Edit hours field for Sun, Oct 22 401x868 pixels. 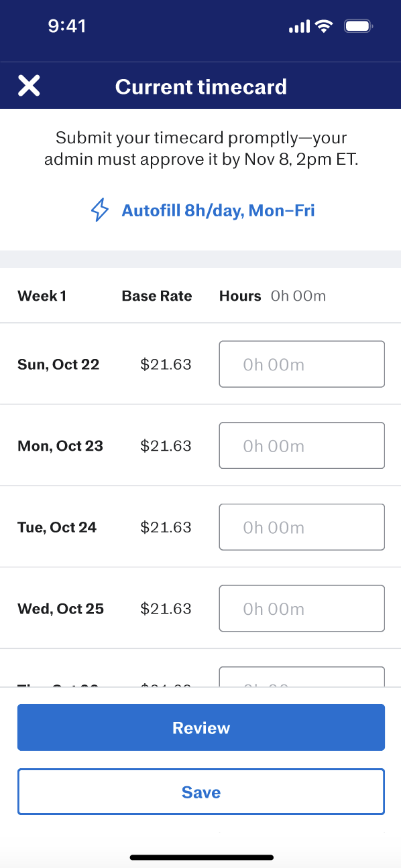pos(302,364)
